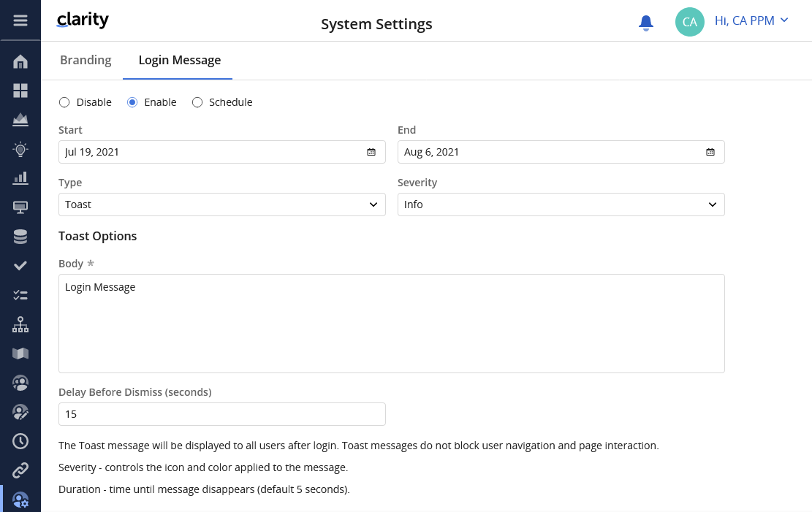
Task: Open the lightbulb Ideas icon in sidebar
Action: 20,149
